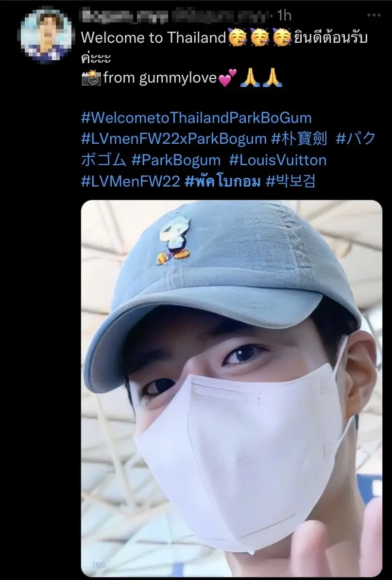Open the #LVMenFW22 hashtag

pyautogui.click(x=131, y=181)
